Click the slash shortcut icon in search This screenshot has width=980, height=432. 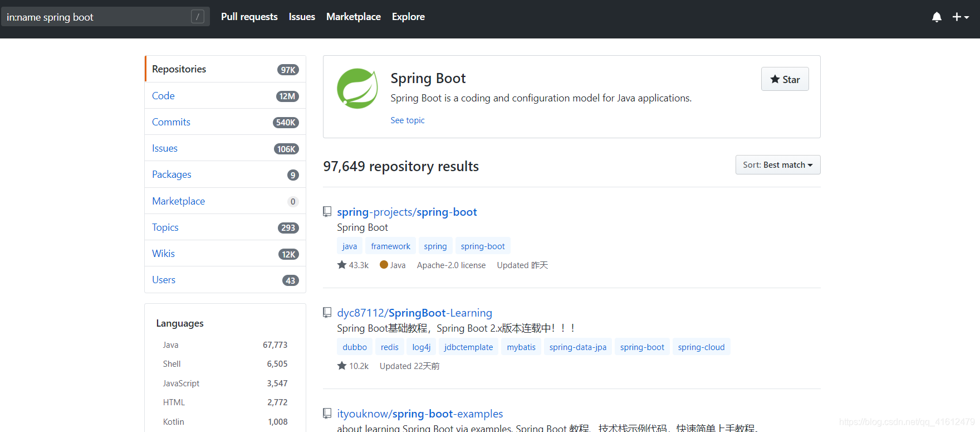[197, 17]
